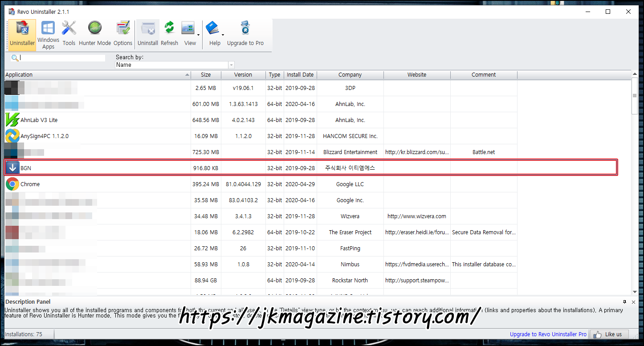Image resolution: width=644 pixels, height=346 pixels.
Task: Click the Wizvera company cell
Action: coord(350,216)
